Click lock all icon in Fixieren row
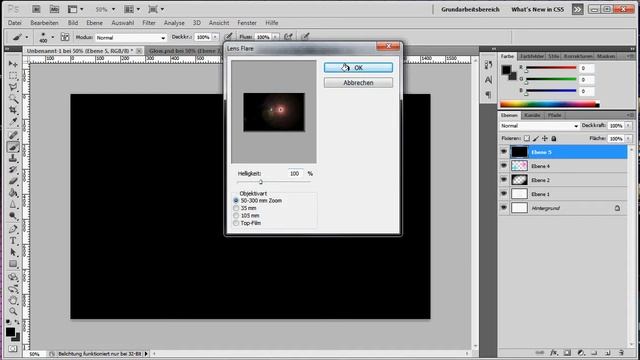The height and width of the screenshot is (360, 640). point(554,139)
